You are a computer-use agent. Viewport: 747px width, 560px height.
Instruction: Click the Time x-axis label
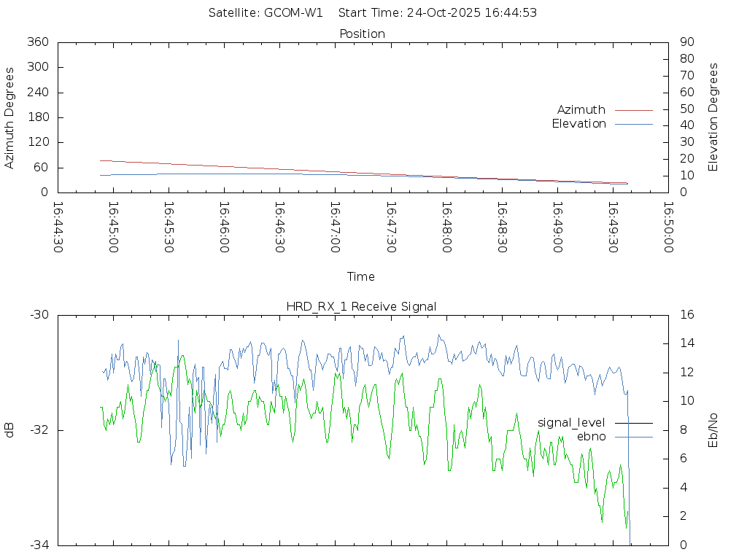(361, 277)
